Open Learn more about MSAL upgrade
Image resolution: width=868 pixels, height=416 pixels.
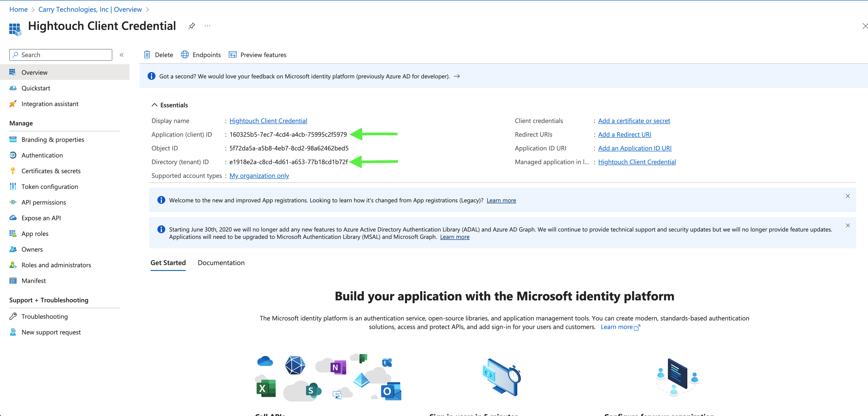tap(455, 237)
